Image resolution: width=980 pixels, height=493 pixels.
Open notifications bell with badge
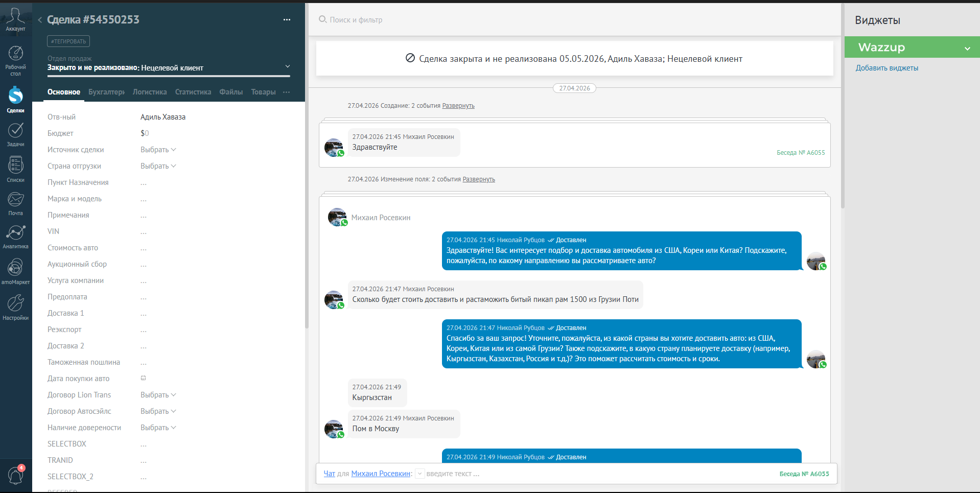click(x=15, y=475)
